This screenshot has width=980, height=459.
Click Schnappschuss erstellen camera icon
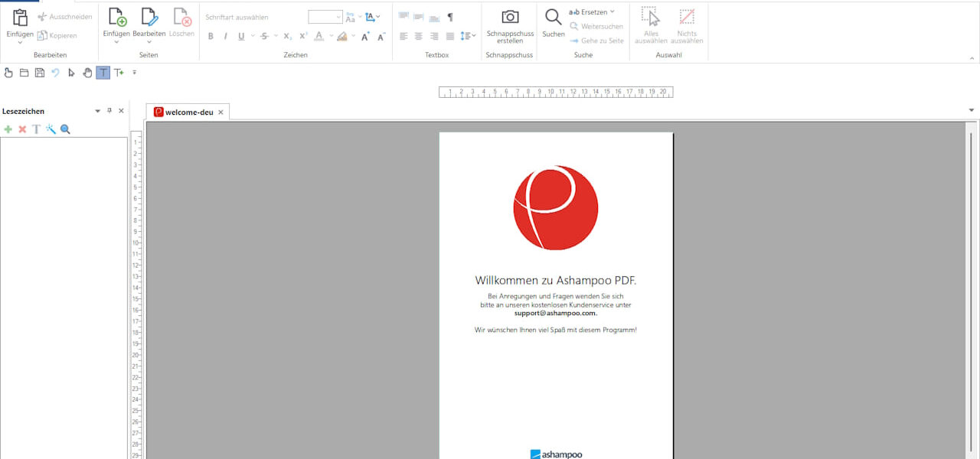[x=510, y=18]
